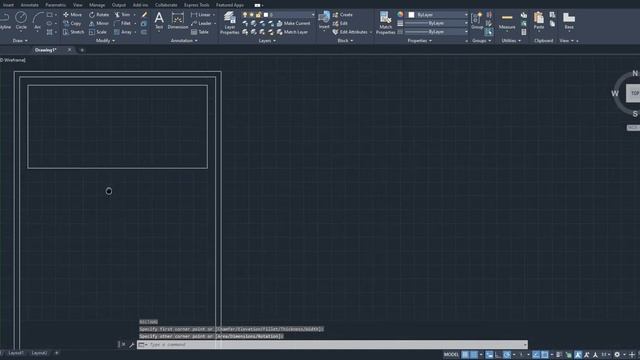Toggle grid display in status bar
This screenshot has height=360, width=640.
465,354
